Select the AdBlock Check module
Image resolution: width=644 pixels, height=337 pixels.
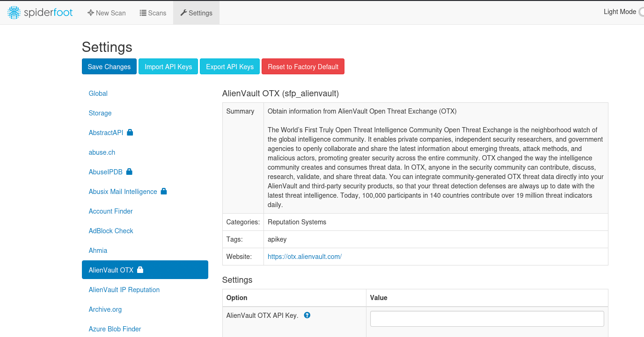[x=145, y=231]
